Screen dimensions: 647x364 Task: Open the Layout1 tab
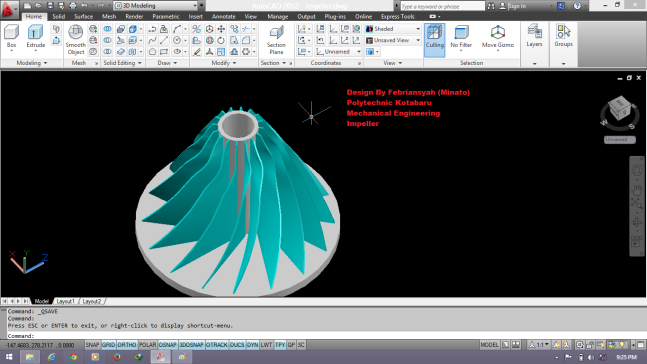click(x=66, y=301)
